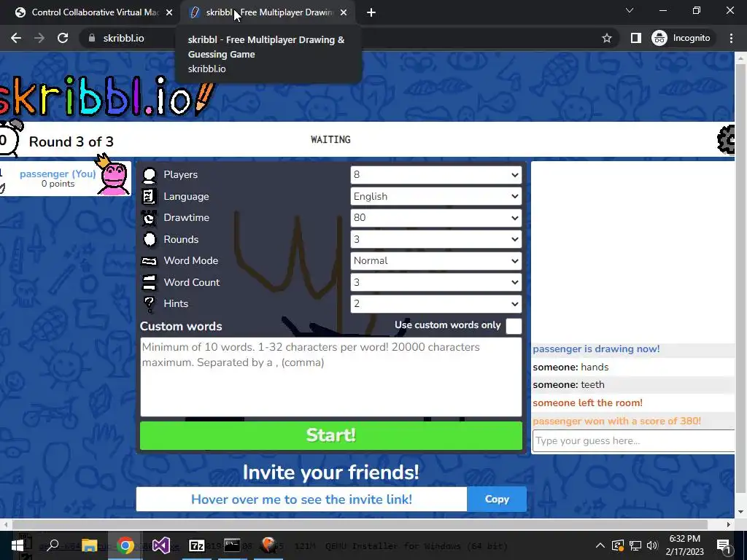Image resolution: width=747 pixels, height=560 pixels.
Task: Click the Round 3 of 3 label
Action: (71, 141)
